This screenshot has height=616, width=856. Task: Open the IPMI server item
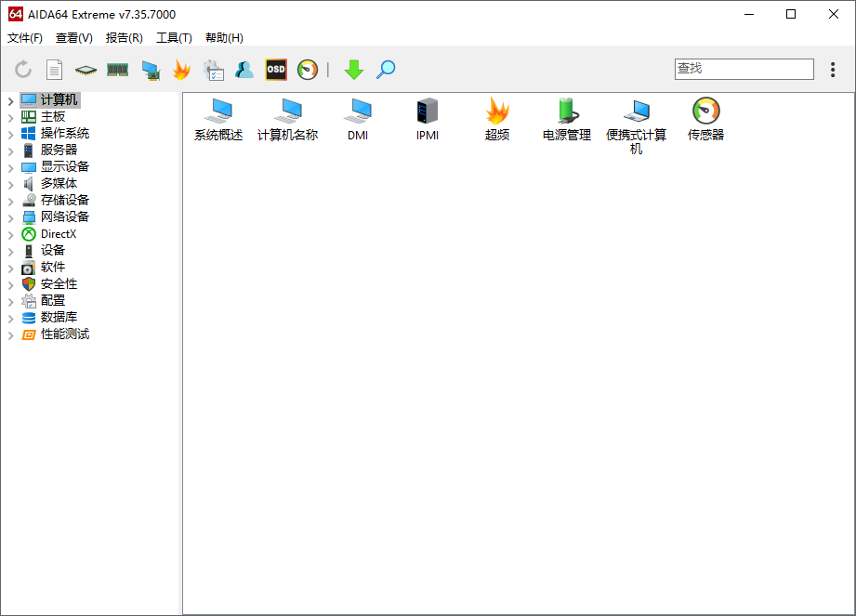click(428, 120)
